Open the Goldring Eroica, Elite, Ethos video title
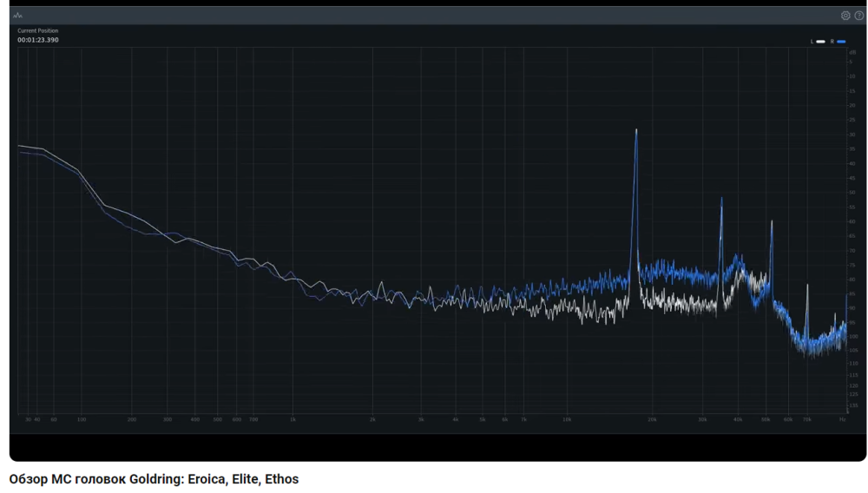The image size is (868, 493). 154,479
